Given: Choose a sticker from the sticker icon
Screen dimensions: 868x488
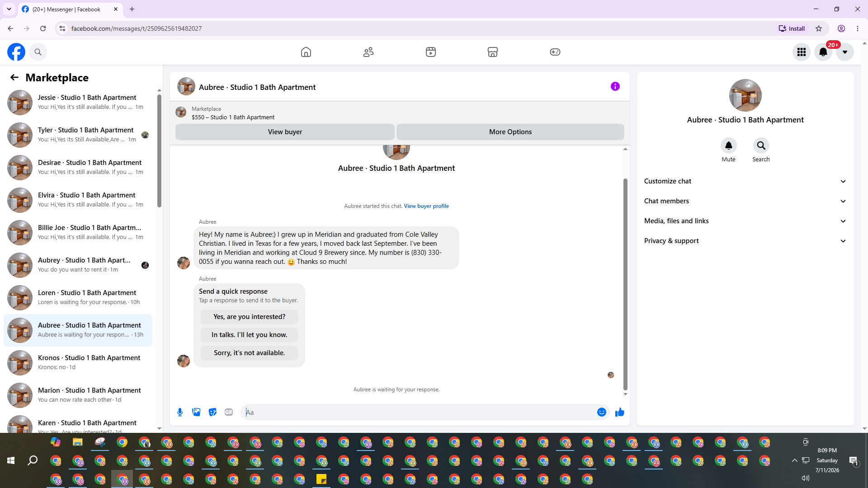Looking at the screenshot, I should 212,412.
